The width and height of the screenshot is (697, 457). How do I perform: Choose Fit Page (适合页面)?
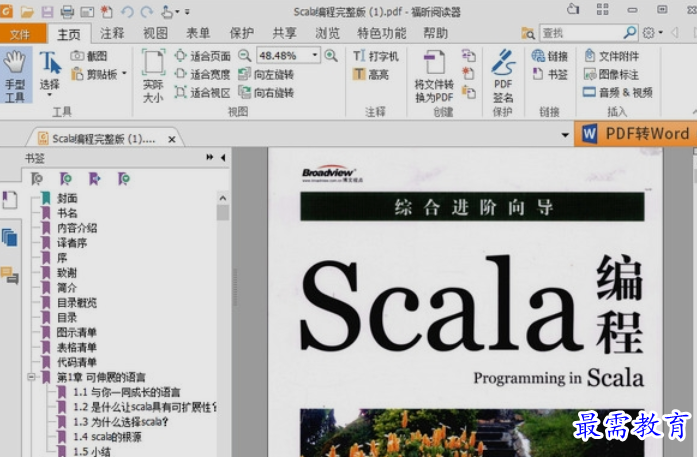coord(203,56)
